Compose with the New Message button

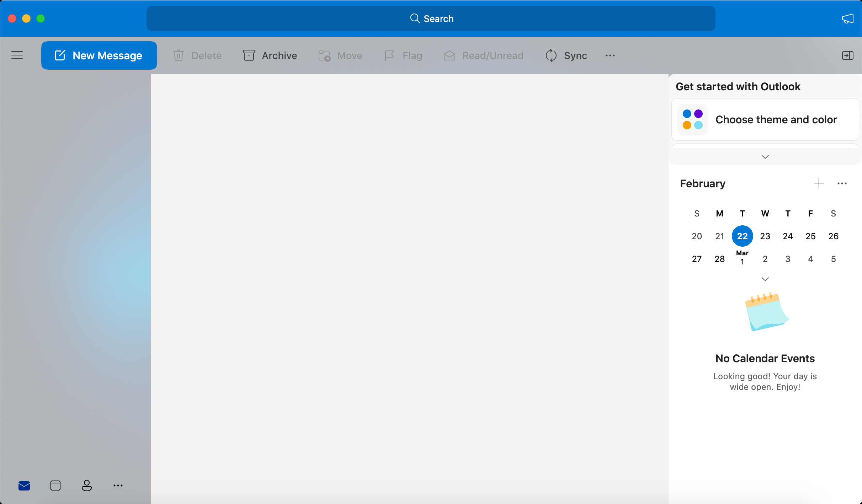pyautogui.click(x=99, y=55)
